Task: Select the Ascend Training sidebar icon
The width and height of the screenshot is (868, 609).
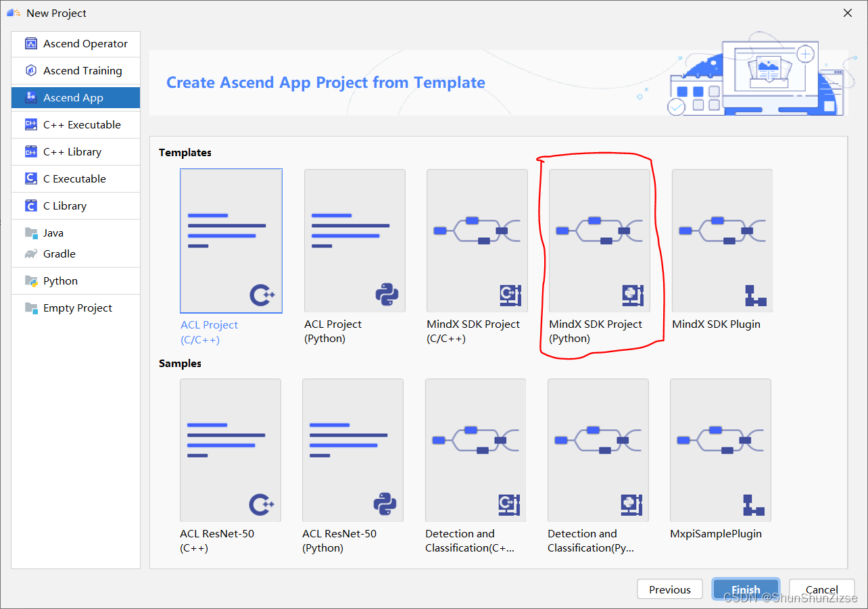Action: click(x=30, y=71)
